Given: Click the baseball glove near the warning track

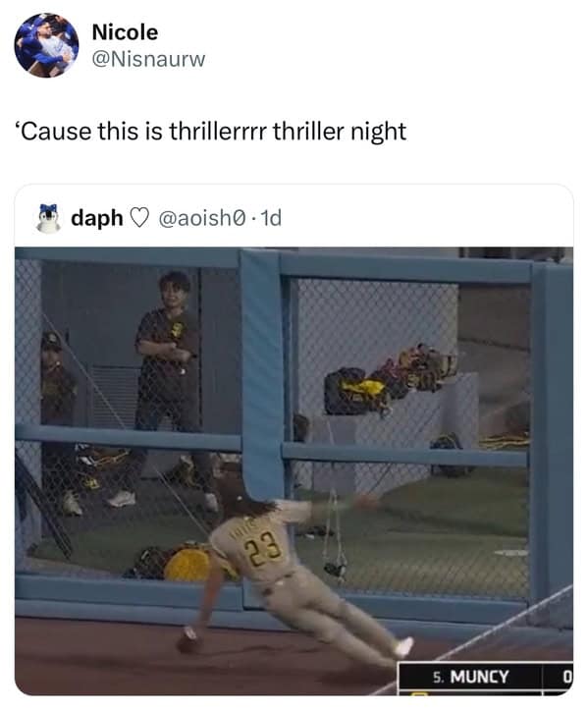Looking at the screenshot, I should (188, 643).
